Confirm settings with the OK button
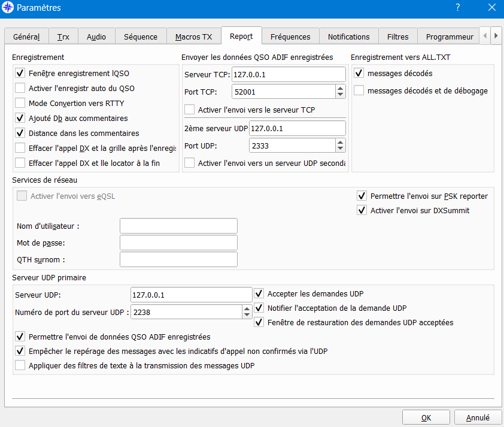 [x=426, y=417]
